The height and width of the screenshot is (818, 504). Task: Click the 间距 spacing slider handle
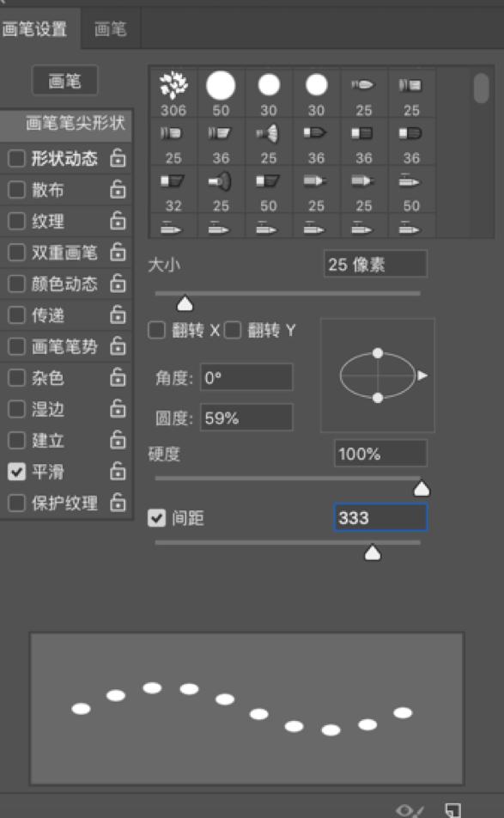point(372,553)
